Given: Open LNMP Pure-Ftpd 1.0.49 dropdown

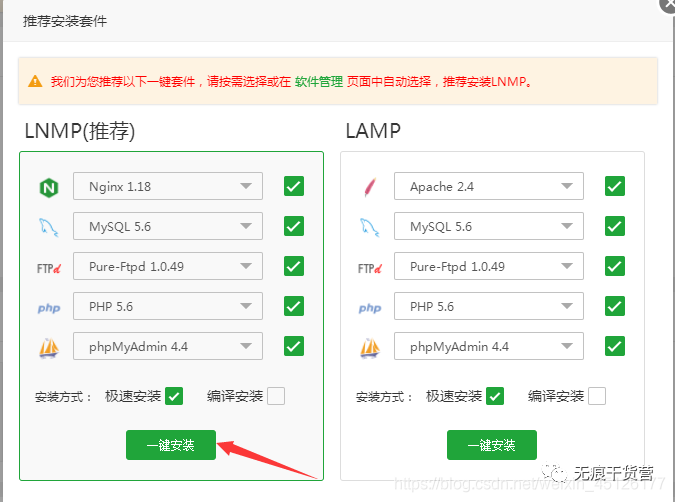Looking at the screenshot, I should pyautogui.click(x=168, y=266).
